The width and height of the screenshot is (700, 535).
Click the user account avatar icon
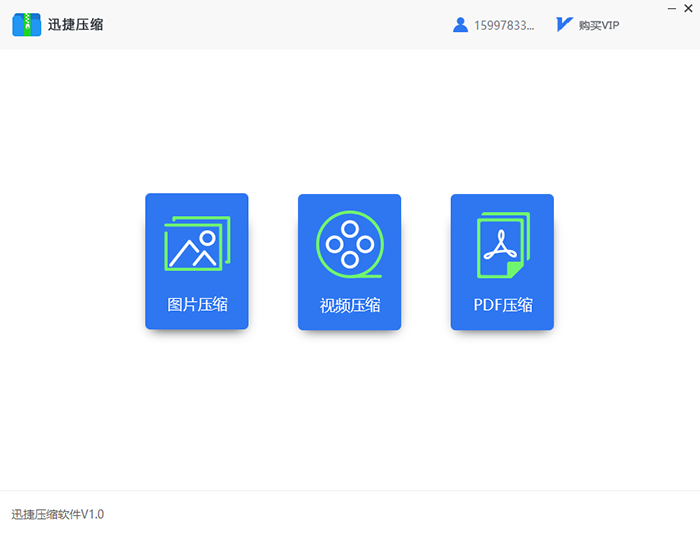[x=460, y=25]
